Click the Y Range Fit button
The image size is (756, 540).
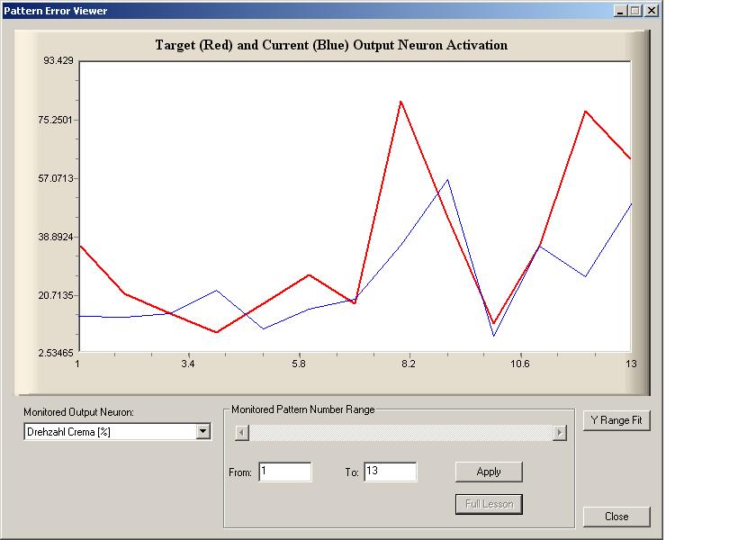coord(616,420)
